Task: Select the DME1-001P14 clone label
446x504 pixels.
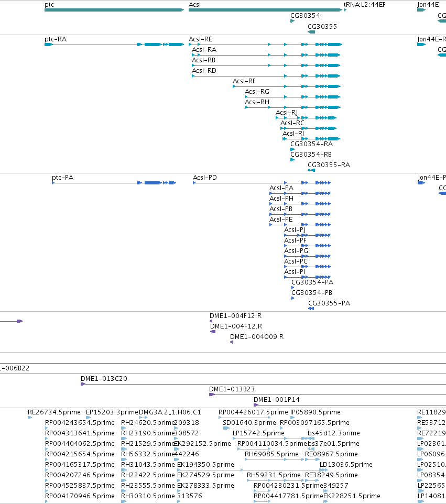Action: [277, 400]
